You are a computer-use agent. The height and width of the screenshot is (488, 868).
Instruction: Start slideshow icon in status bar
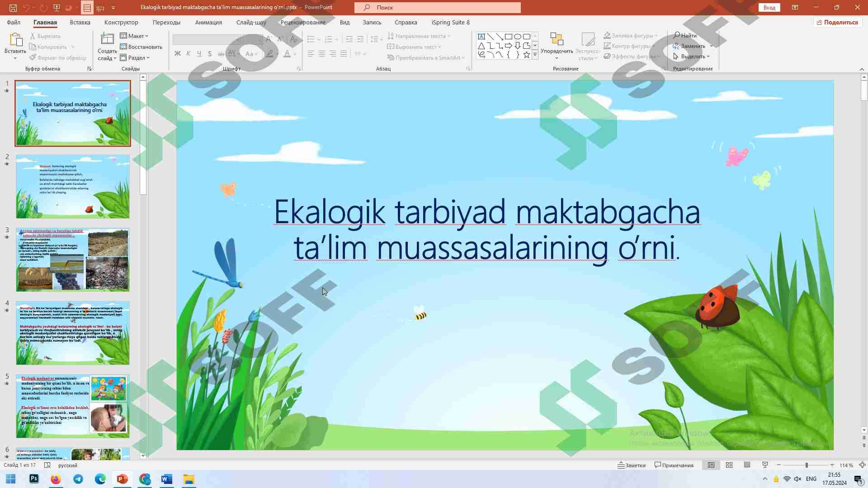tap(765, 465)
